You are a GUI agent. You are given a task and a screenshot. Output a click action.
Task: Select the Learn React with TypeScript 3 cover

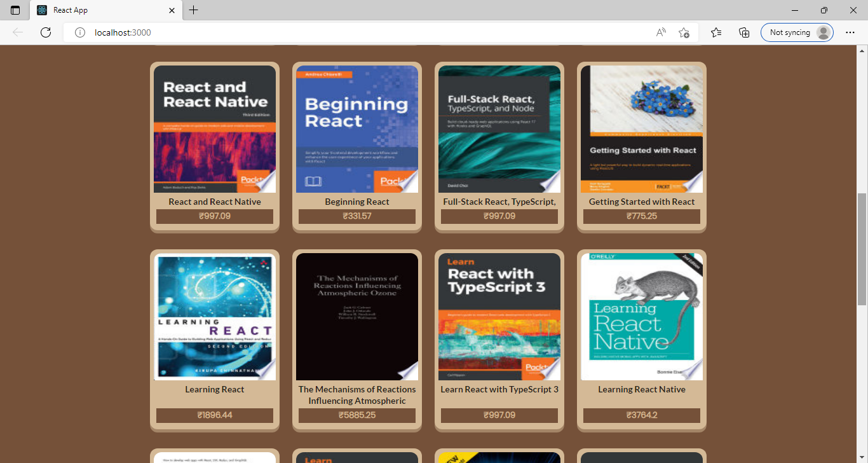coord(499,316)
